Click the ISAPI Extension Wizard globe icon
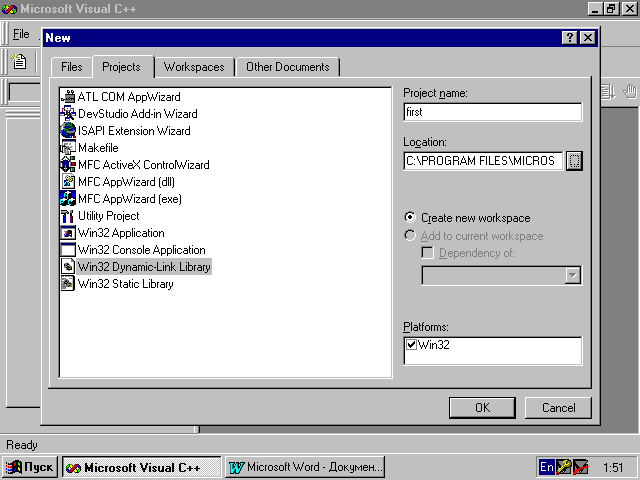This screenshot has height=480, width=640. point(68,131)
